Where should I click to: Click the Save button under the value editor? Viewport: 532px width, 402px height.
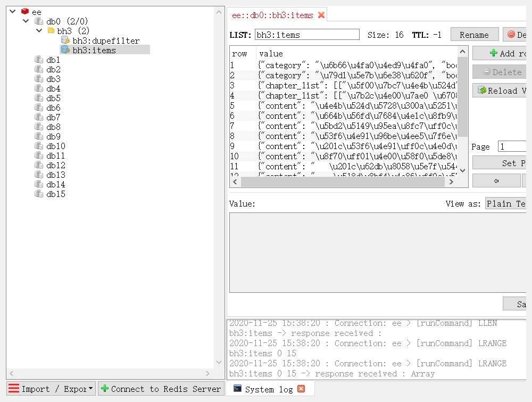tap(514, 304)
